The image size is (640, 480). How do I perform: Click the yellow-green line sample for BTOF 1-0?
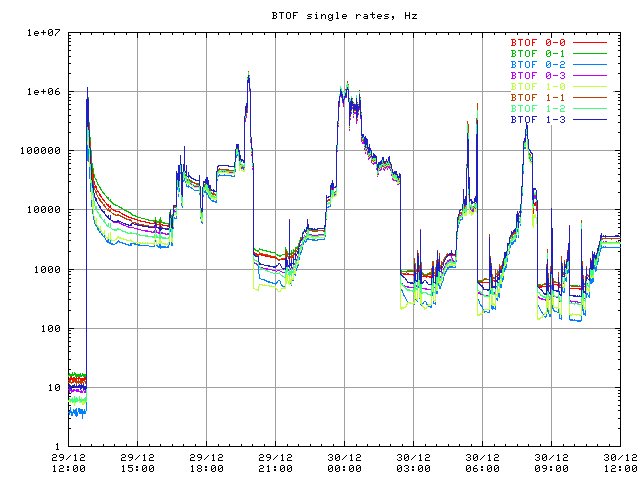590,87
